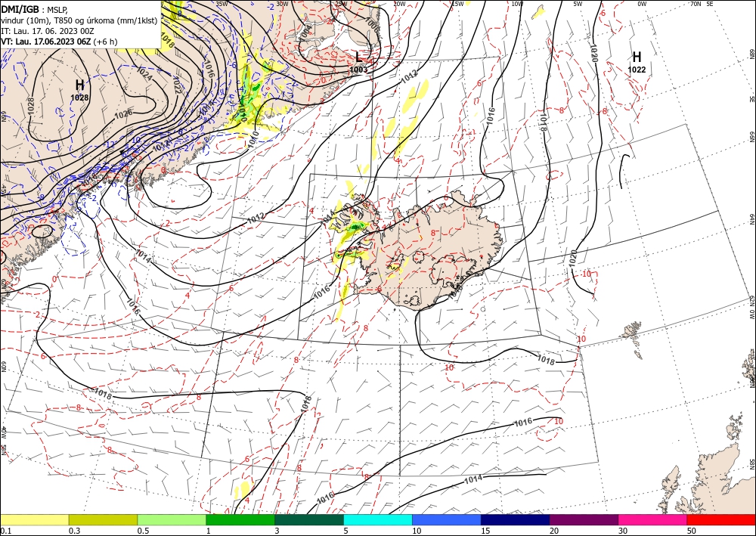Select the purple 20–30 mm legend band
Screen dimensions: 756x536
[584, 519]
